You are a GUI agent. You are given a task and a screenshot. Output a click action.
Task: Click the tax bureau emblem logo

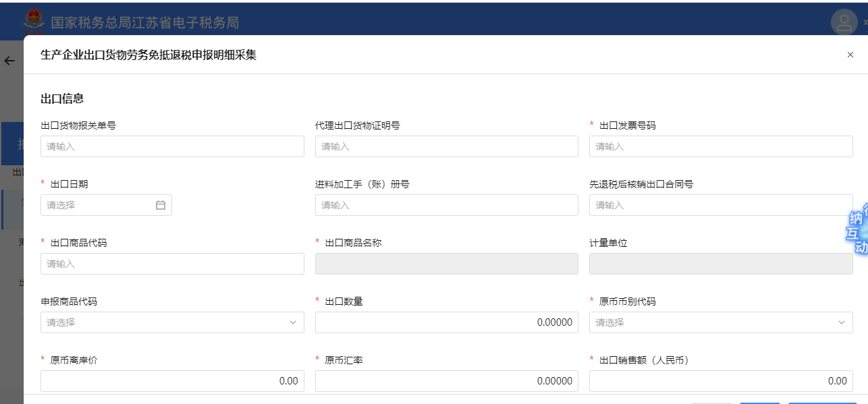click(34, 22)
